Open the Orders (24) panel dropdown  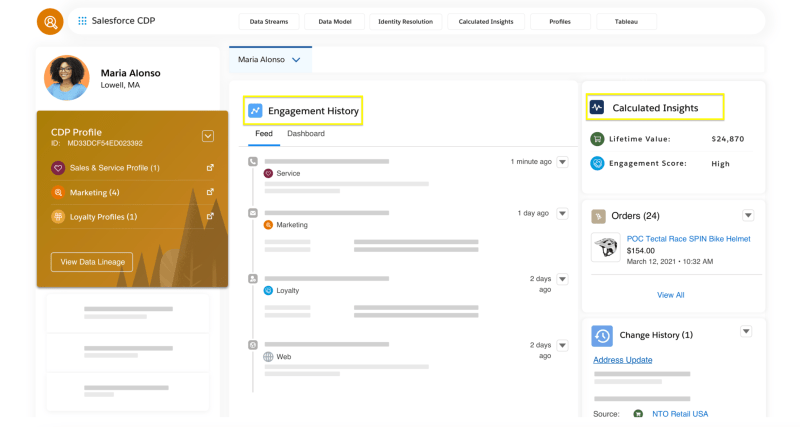coord(748,215)
